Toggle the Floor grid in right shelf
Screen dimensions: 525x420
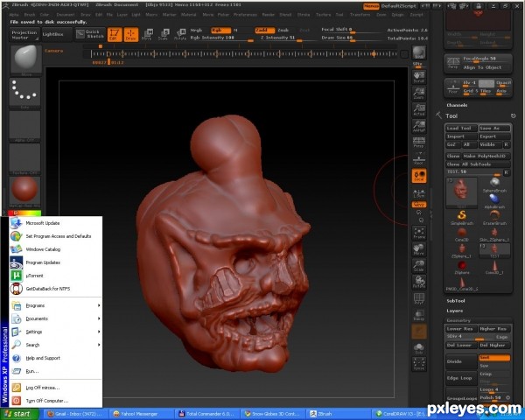point(419,157)
